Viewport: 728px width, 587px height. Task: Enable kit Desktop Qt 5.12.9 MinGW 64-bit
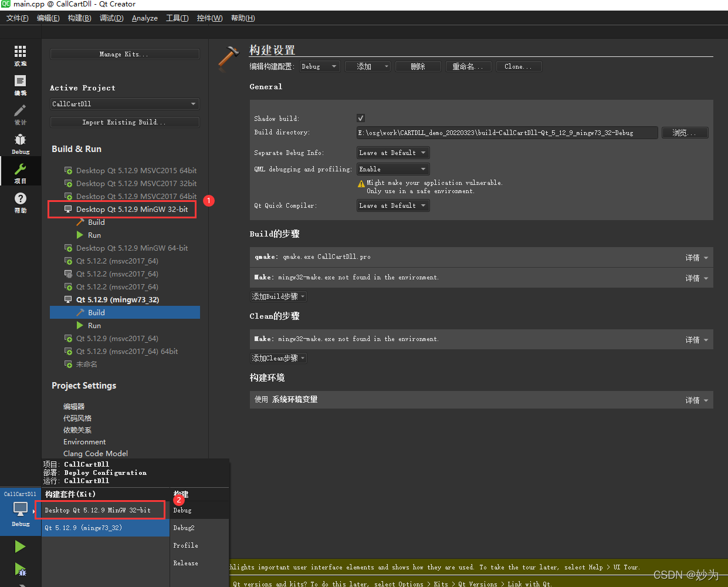[126, 248]
